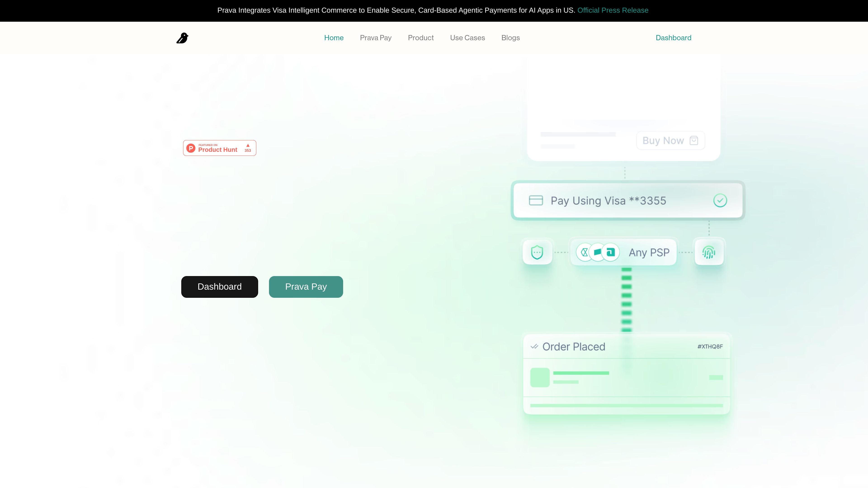
Task: Open the Blogs nav item
Action: tap(510, 38)
